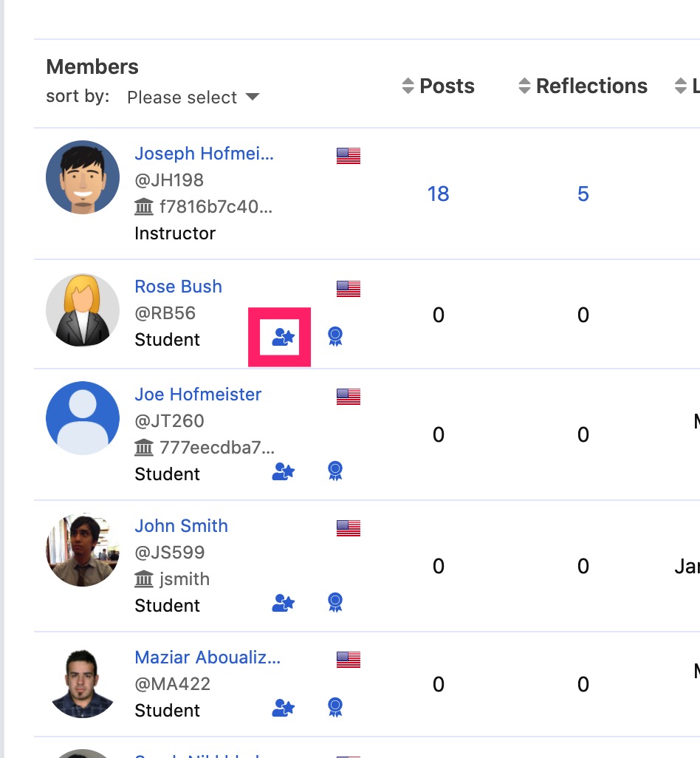The width and height of the screenshot is (700, 758).
Task: Click Joe Hofmeister's user-star role icon
Action: coord(284,471)
